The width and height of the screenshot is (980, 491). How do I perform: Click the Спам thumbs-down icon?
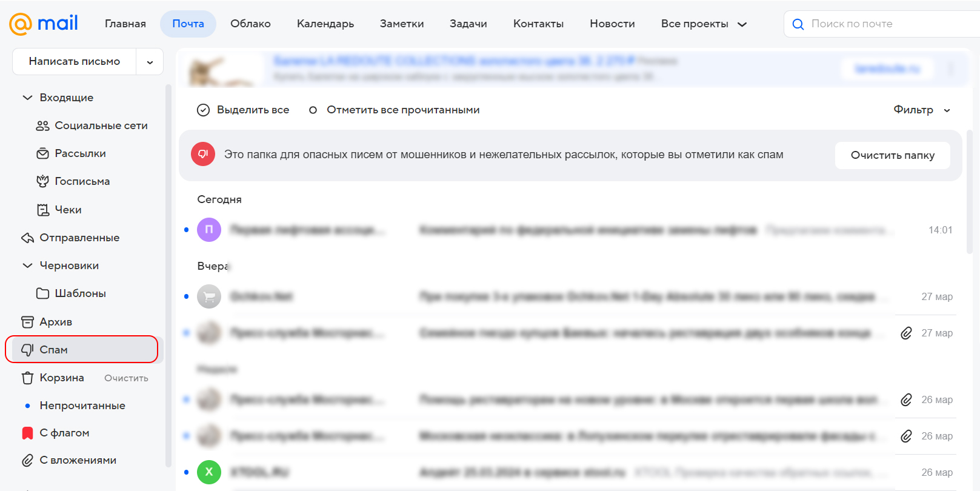tap(27, 350)
